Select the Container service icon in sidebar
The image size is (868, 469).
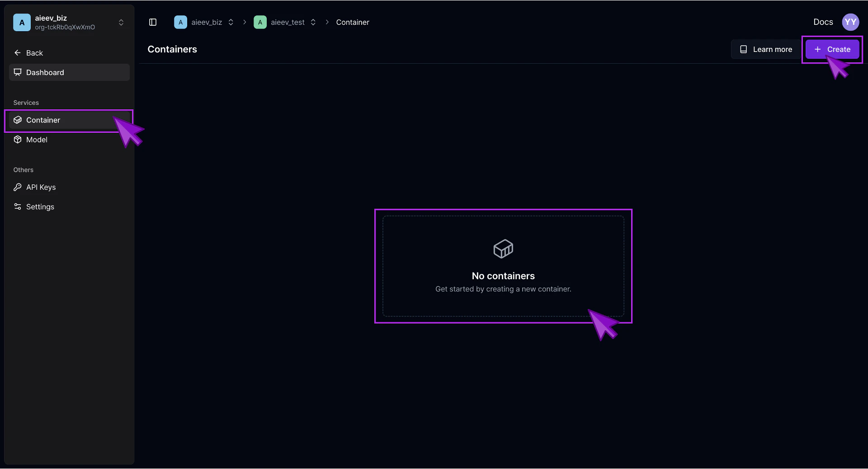[x=18, y=120]
